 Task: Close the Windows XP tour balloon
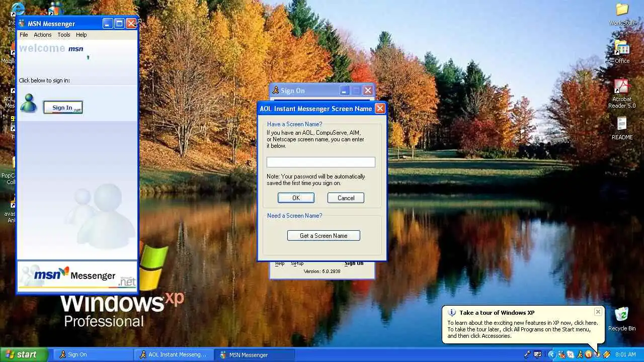coord(598,312)
